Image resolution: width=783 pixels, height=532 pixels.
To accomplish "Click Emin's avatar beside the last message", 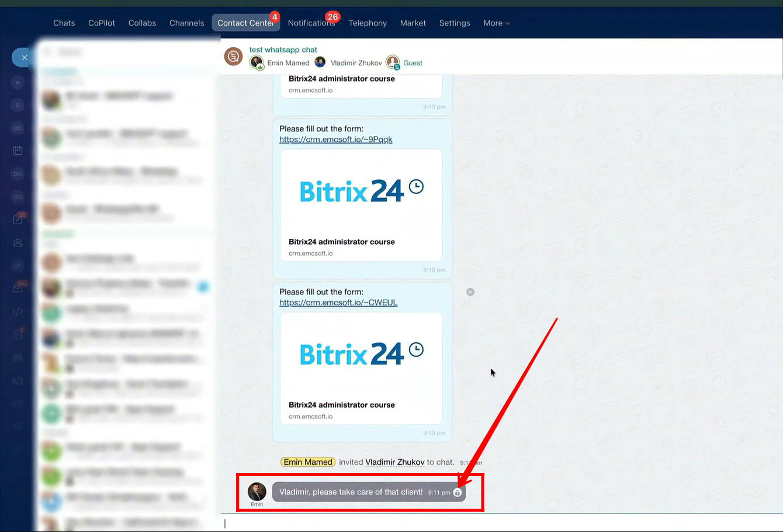I will point(257,492).
